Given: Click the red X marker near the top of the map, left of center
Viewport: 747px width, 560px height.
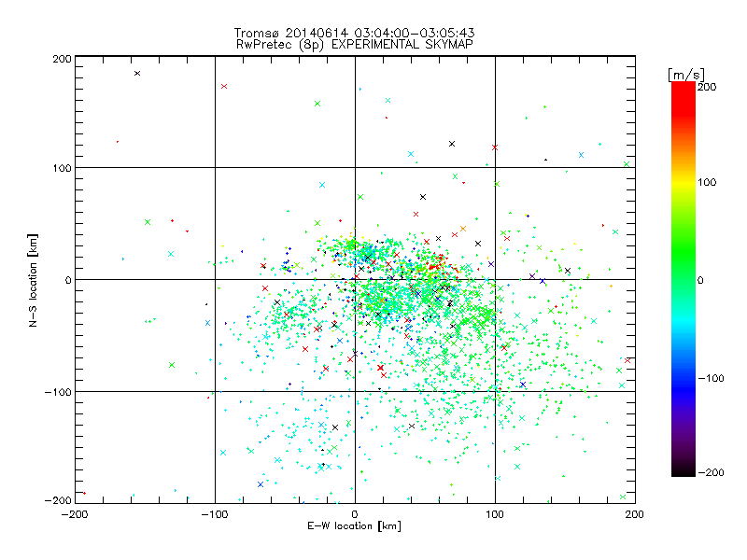Looking at the screenshot, I should coord(224,86).
